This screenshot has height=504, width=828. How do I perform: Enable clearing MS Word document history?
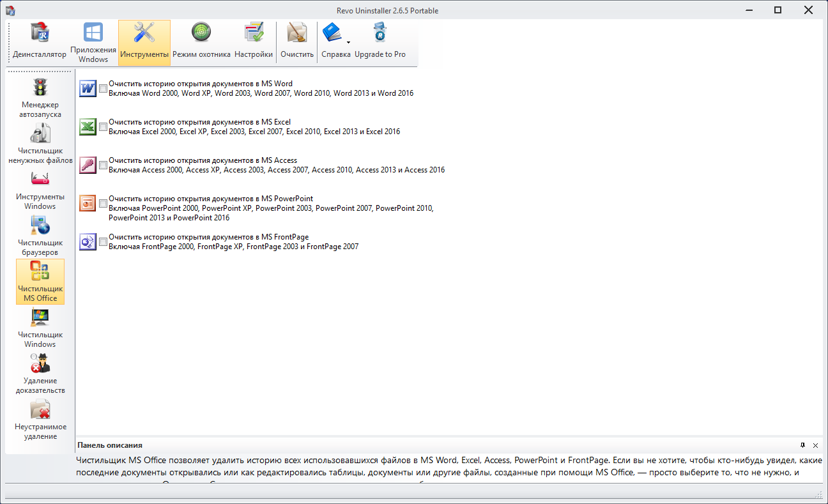[x=103, y=89]
